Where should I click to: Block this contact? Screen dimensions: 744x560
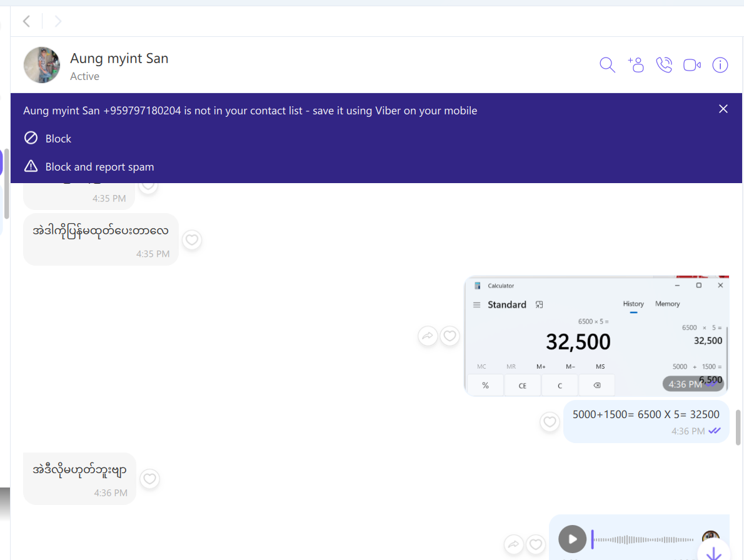[x=58, y=139]
